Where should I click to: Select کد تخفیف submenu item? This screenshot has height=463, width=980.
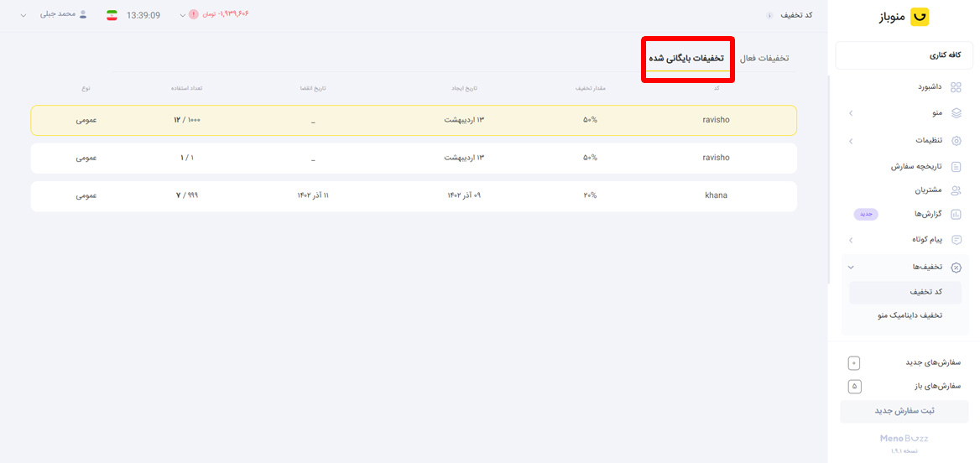point(905,293)
